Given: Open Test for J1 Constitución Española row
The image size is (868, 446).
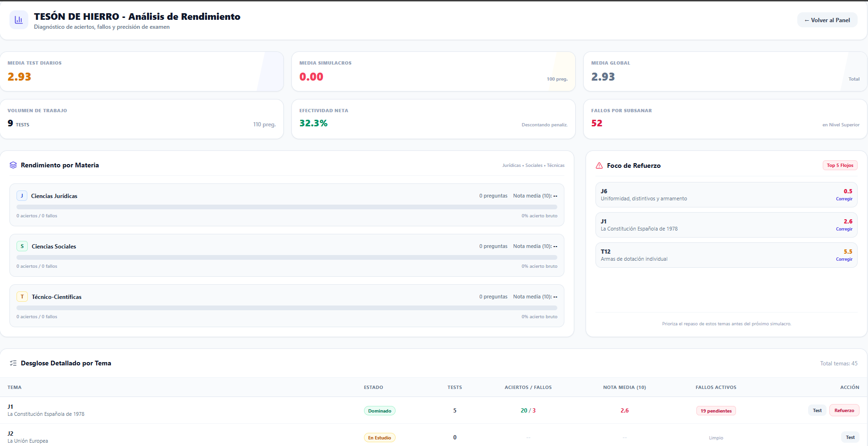Looking at the screenshot, I should (817, 410).
